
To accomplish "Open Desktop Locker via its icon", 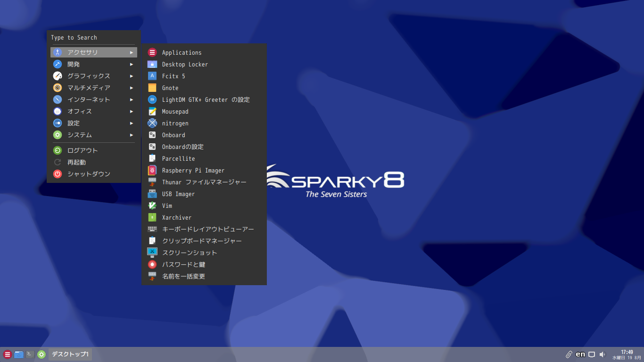I will (x=152, y=64).
